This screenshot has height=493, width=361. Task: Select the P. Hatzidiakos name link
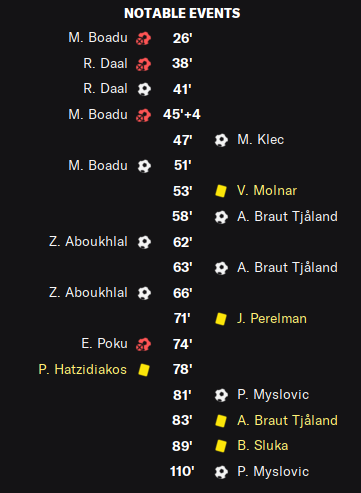click(x=83, y=369)
